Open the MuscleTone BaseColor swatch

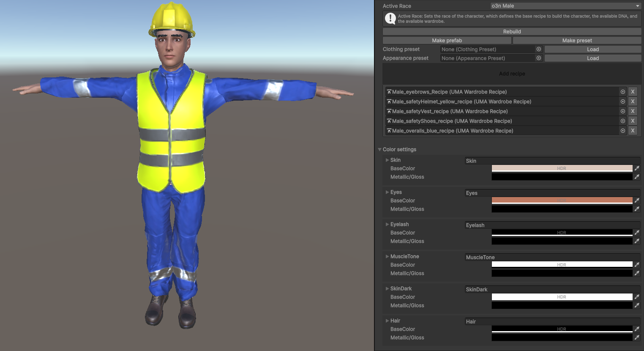(x=562, y=265)
